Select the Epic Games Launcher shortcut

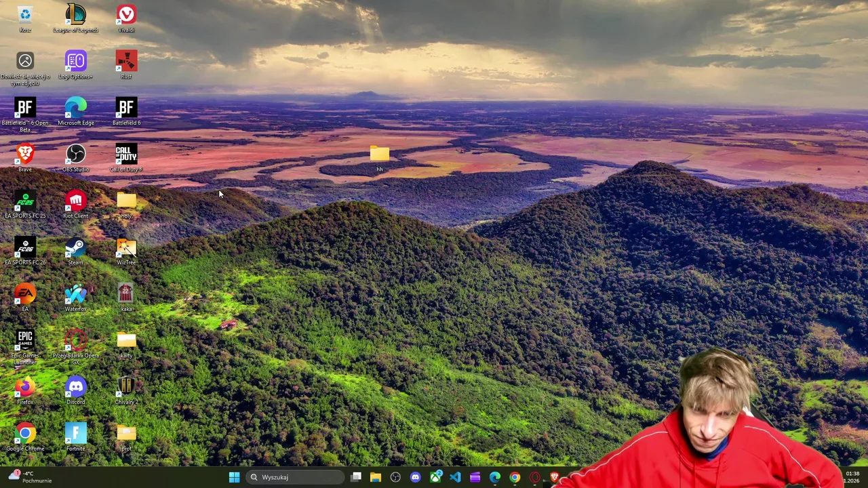25,348
